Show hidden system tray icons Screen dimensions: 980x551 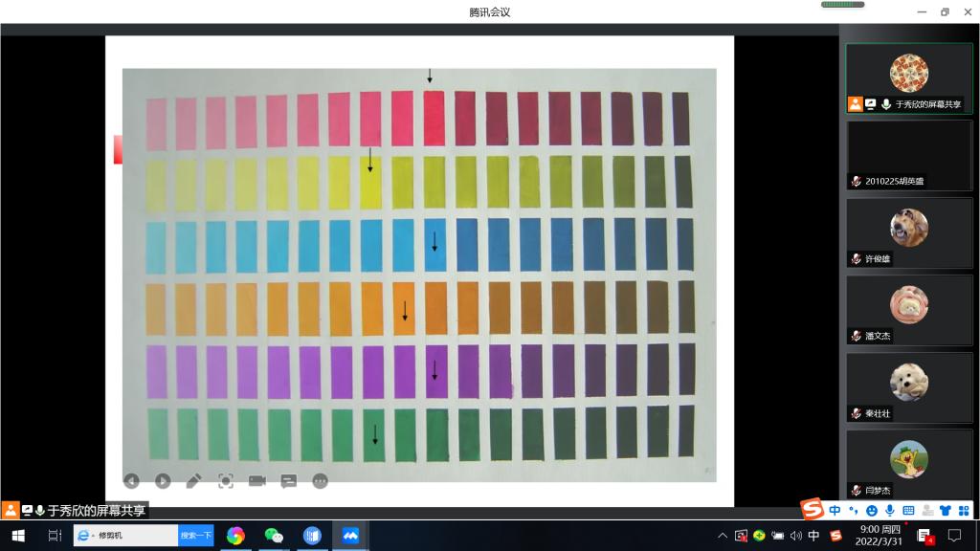coord(723,536)
